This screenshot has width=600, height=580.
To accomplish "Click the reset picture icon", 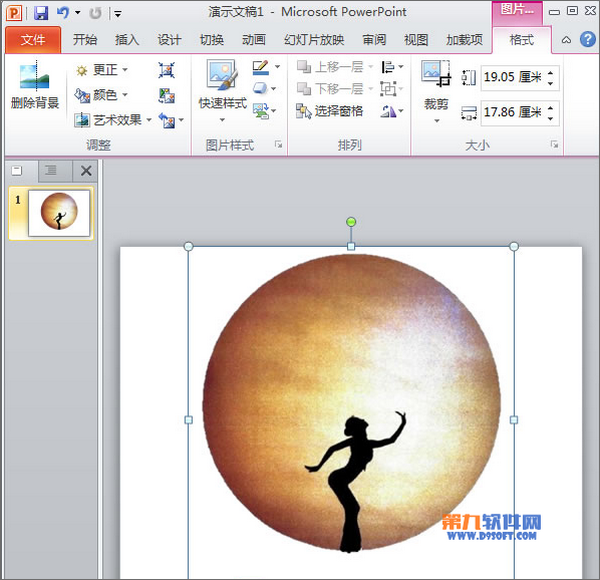I will pos(166,121).
